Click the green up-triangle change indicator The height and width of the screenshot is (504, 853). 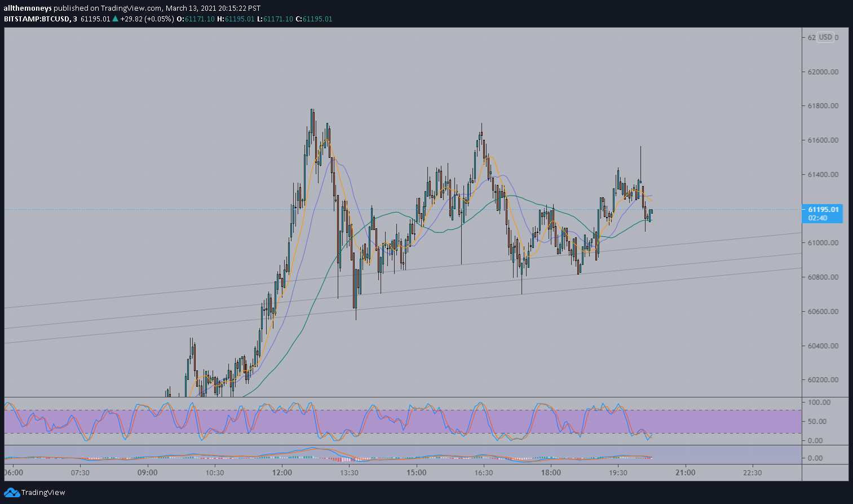(x=115, y=19)
